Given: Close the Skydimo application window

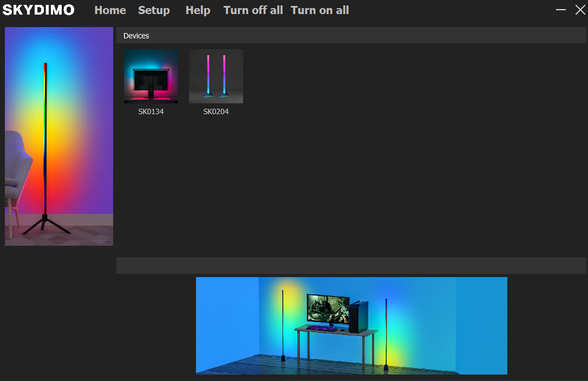Looking at the screenshot, I should [580, 10].
